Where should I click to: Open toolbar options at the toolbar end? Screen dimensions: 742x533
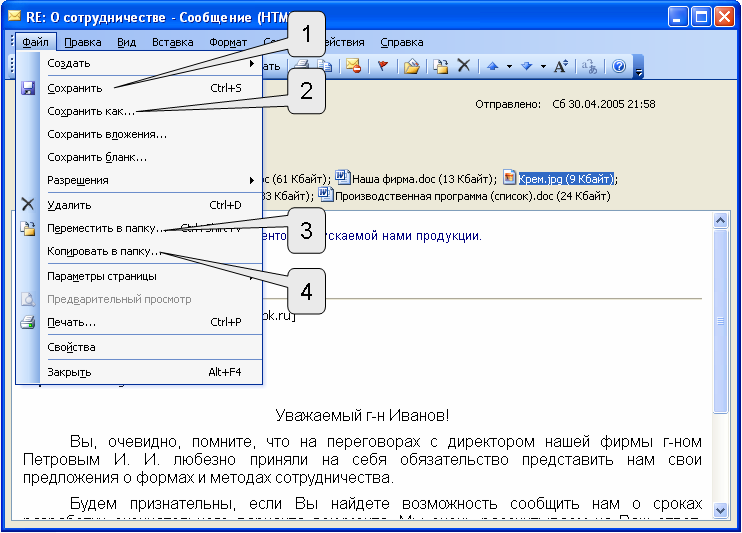639,67
